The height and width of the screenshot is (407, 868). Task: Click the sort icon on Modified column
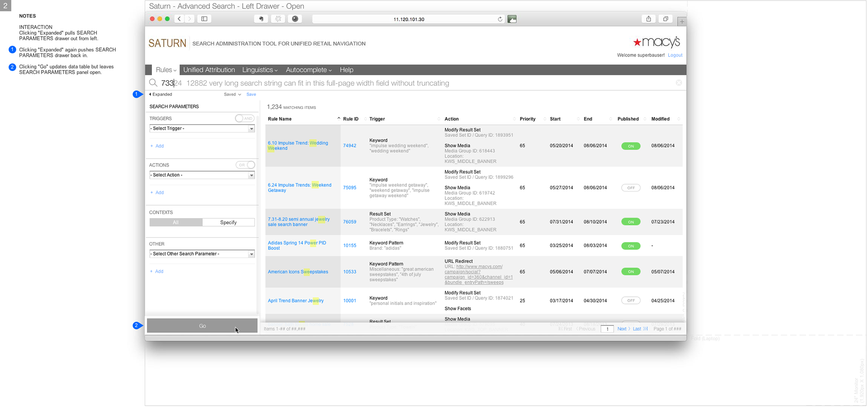[x=679, y=119]
